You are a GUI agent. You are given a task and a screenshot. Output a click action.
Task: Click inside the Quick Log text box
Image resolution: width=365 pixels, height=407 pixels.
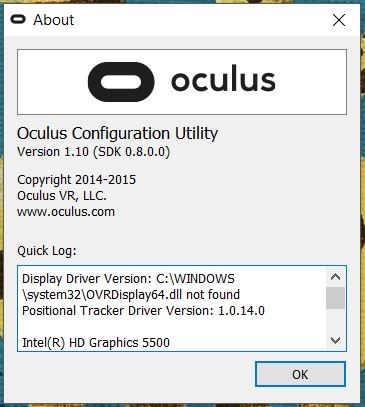[172, 308]
